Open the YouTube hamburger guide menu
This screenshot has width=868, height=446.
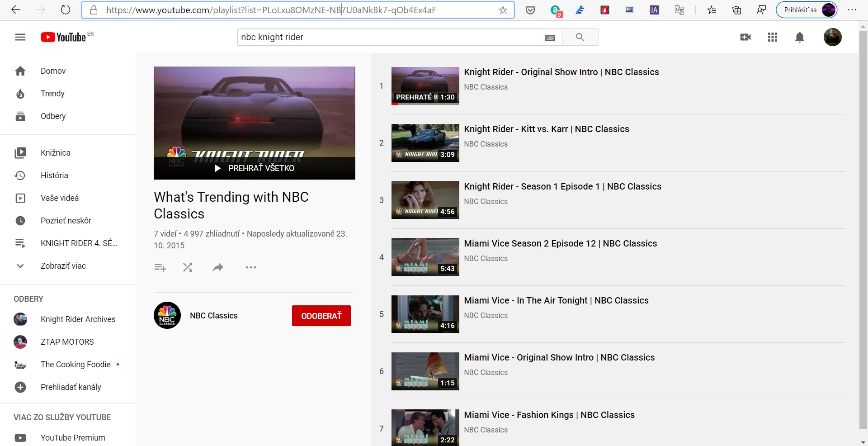(x=20, y=37)
